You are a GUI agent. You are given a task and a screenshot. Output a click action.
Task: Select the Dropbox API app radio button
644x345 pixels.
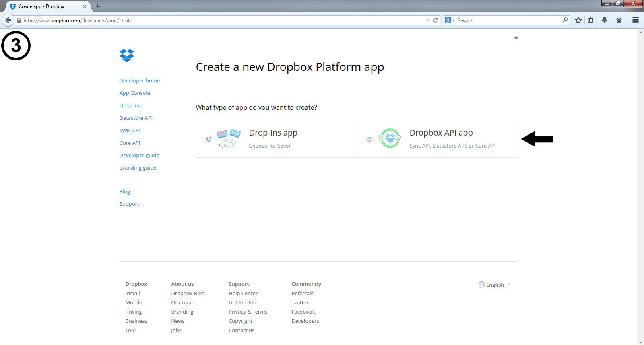[369, 139]
